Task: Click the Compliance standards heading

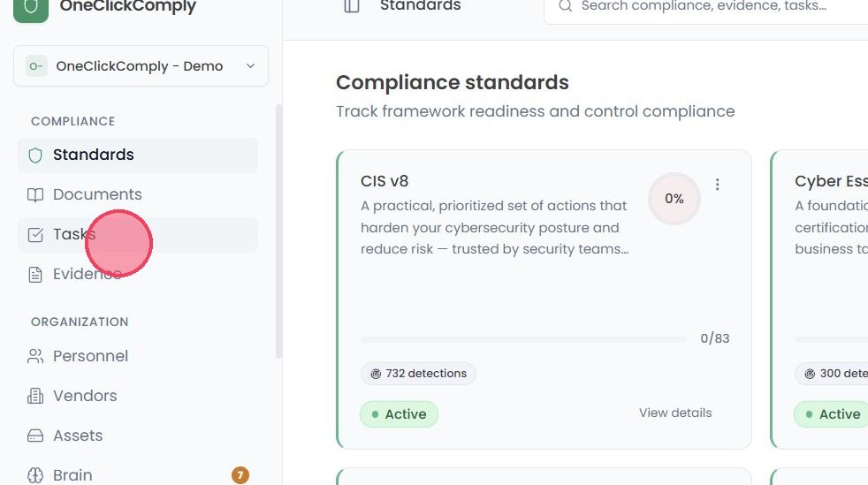Action: point(453,82)
